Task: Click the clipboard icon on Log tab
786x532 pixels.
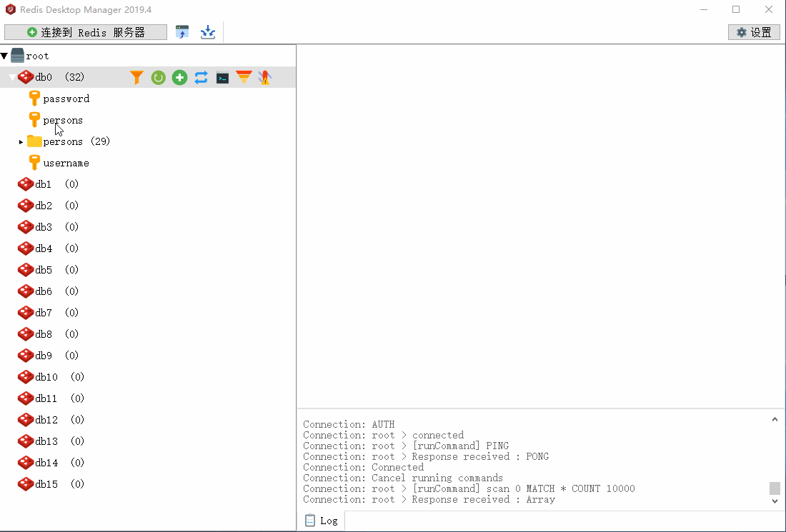Action: [x=310, y=521]
